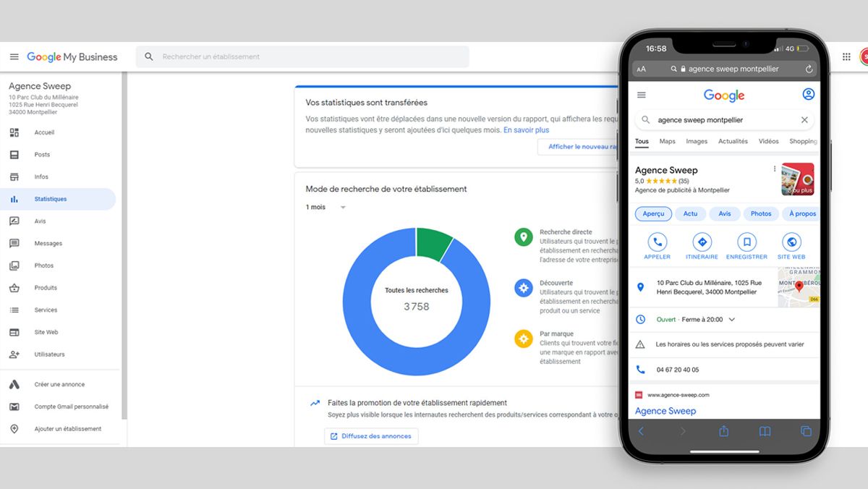The height and width of the screenshot is (489, 868).
Task: Tap the Safari back arrow
Action: coord(641,432)
